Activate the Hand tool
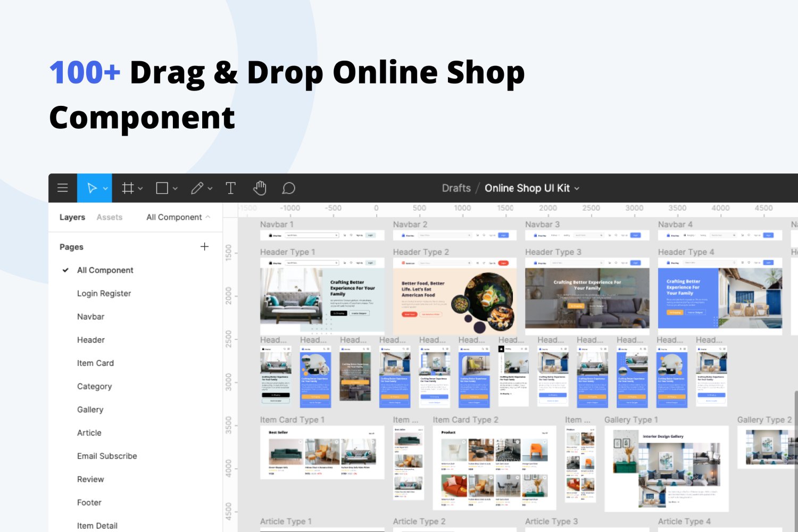 click(x=260, y=188)
